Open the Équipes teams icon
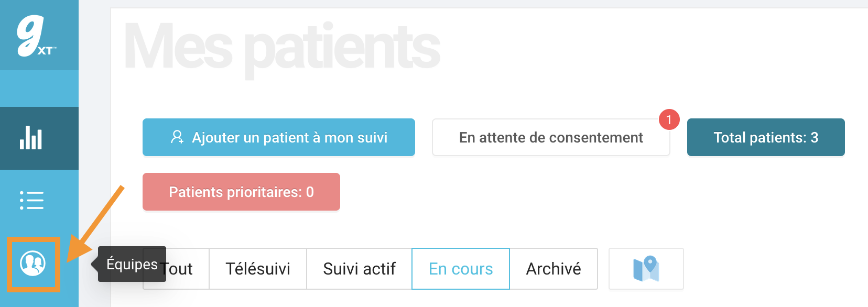This screenshot has width=868, height=307. pyautogui.click(x=32, y=263)
